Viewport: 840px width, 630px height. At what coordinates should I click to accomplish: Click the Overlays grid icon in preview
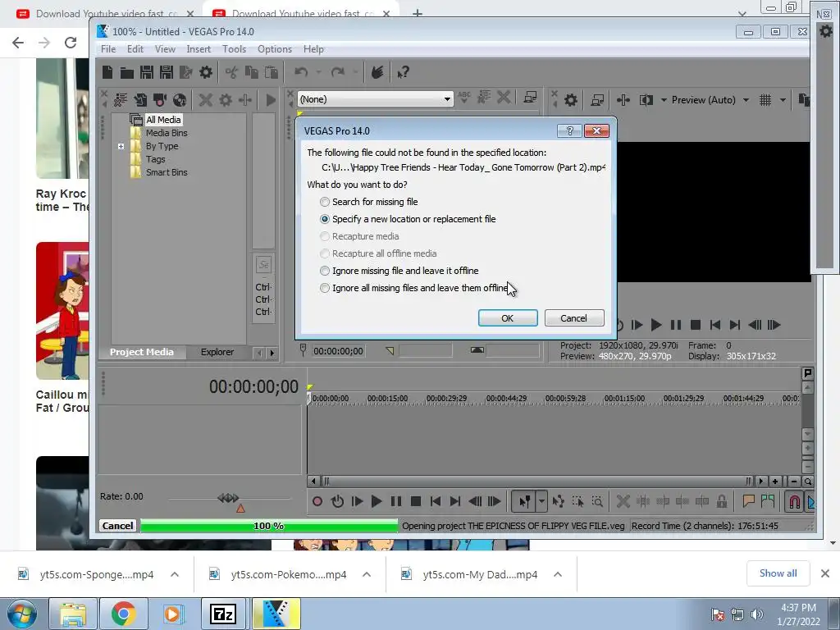pyautogui.click(x=765, y=99)
